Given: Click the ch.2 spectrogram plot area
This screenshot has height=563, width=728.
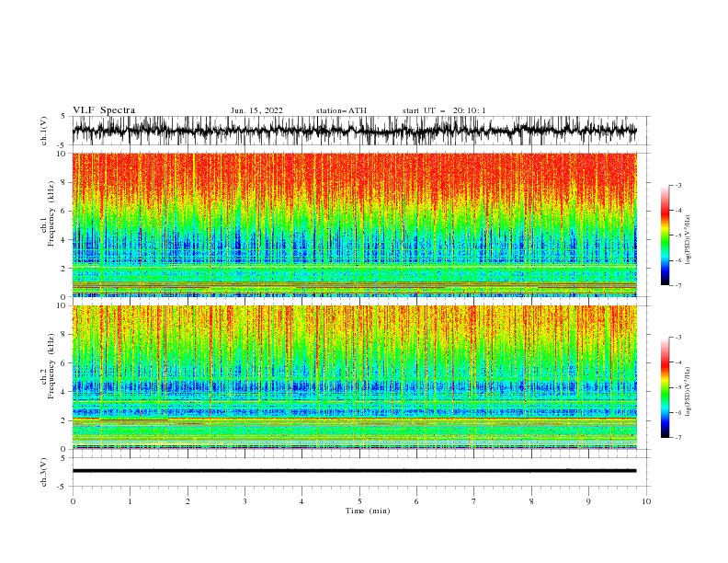Looking at the screenshot, I should coord(355,377).
